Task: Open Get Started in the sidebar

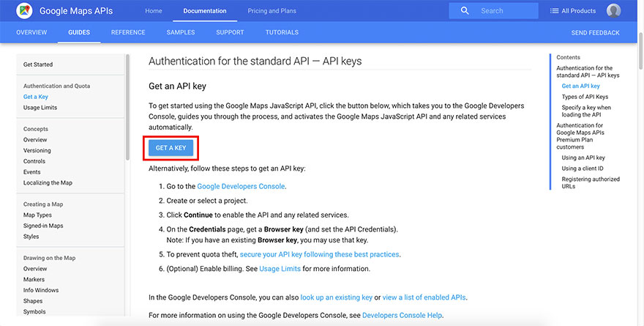Action: coord(38,64)
